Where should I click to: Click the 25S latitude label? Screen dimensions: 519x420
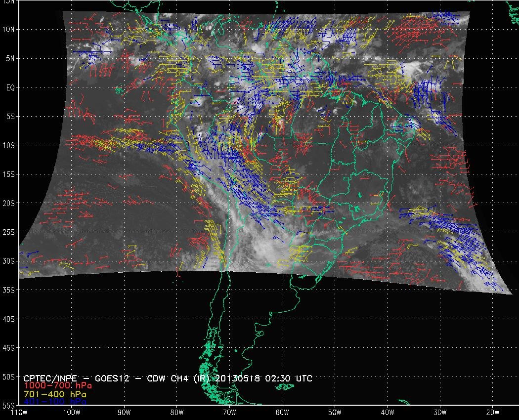tap(8, 232)
